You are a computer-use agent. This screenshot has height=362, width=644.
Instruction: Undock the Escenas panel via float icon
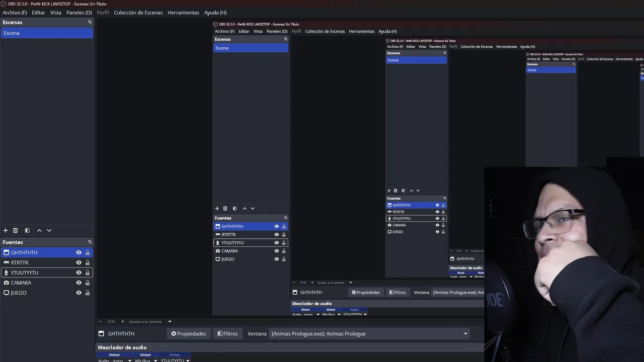[x=90, y=22]
